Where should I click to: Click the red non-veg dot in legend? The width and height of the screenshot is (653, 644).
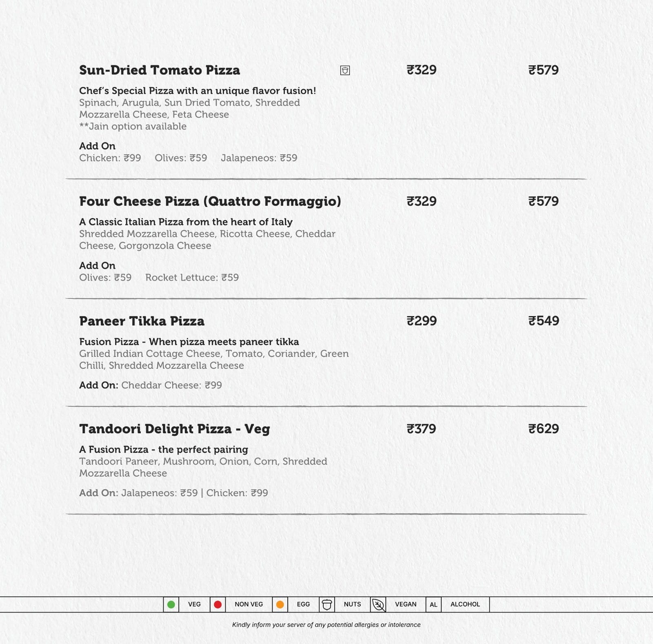[218, 604]
